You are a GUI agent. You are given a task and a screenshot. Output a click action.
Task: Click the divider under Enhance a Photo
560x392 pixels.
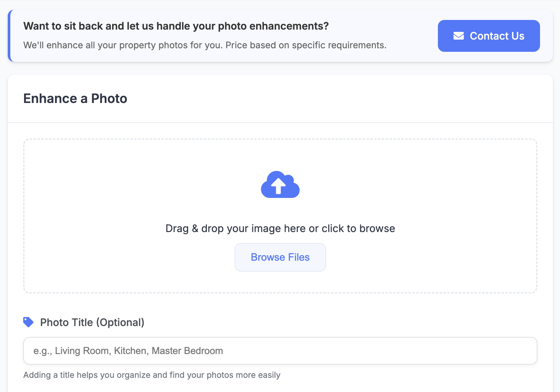click(280, 123)
